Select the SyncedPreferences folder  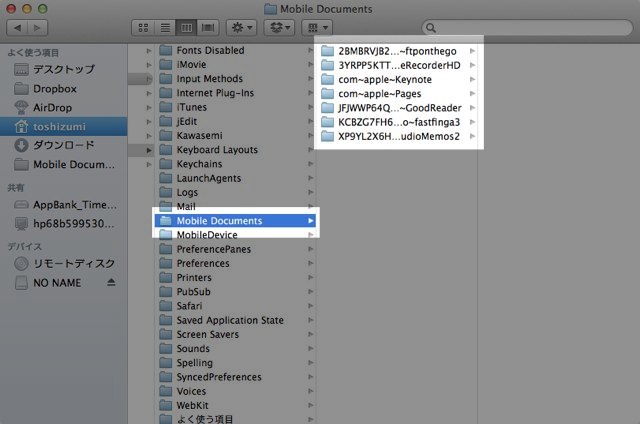(236, 377)
